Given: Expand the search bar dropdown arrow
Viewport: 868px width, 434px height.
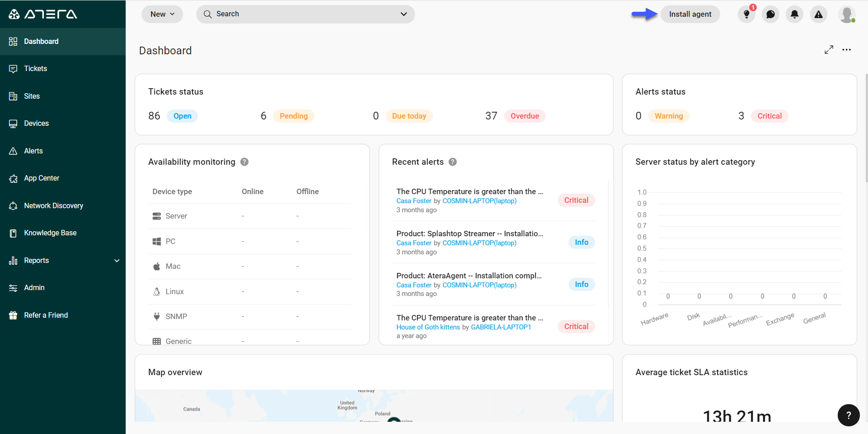Looking at the screenshot, I should (x=403, y=14).
